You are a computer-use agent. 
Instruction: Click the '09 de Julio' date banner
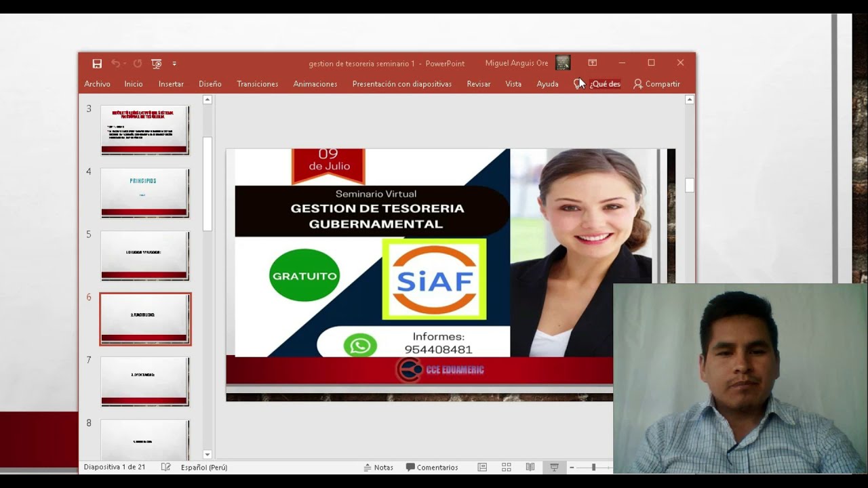pyautogui.click(x=328, y=165)
